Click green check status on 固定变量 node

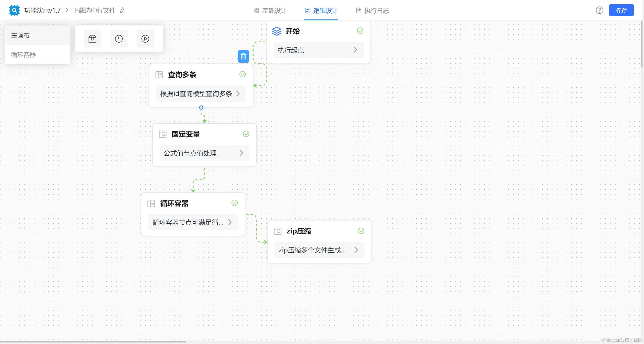246,134
